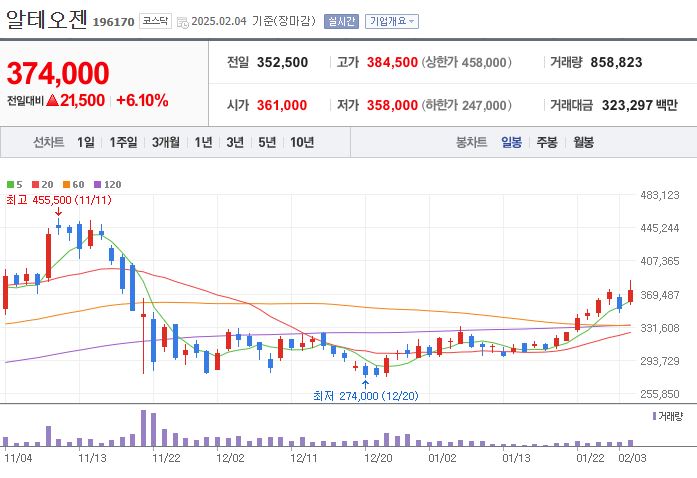The height and width of the screenshot is (478, 697).
Task: Select the 1년 line chart tab
Action: (x=203, y=142)
